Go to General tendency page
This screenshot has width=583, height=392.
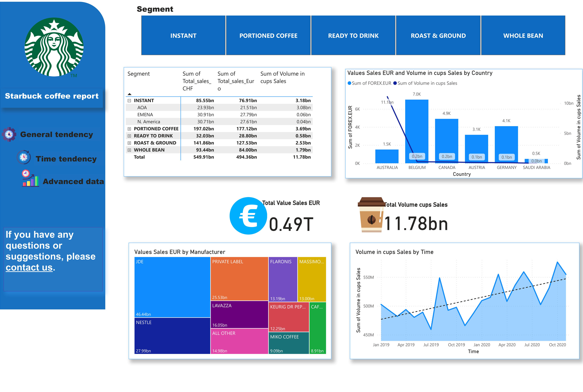point(57,134)
